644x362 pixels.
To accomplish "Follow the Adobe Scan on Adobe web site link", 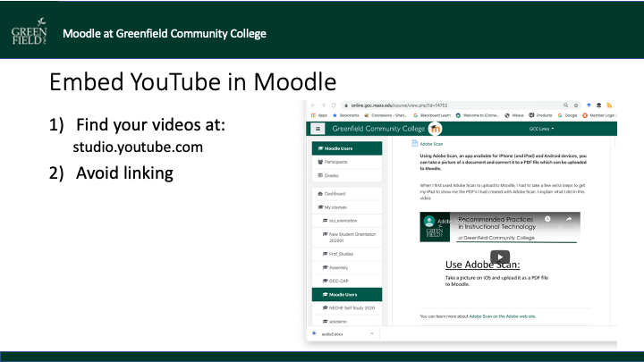I will [x=503, y=316].
